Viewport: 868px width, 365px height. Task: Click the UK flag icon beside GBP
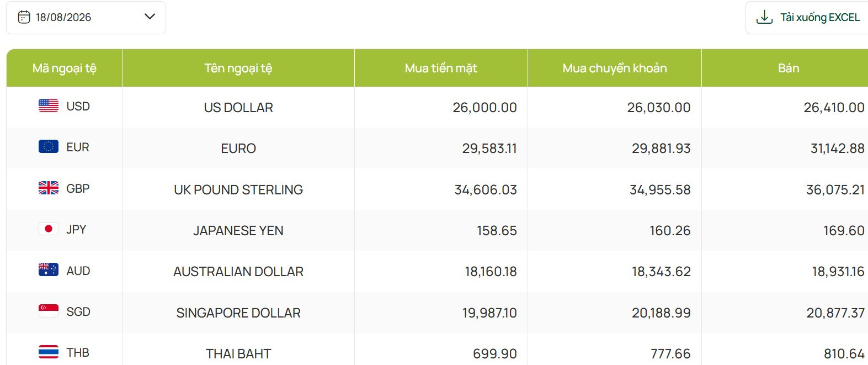click(49, 188)
